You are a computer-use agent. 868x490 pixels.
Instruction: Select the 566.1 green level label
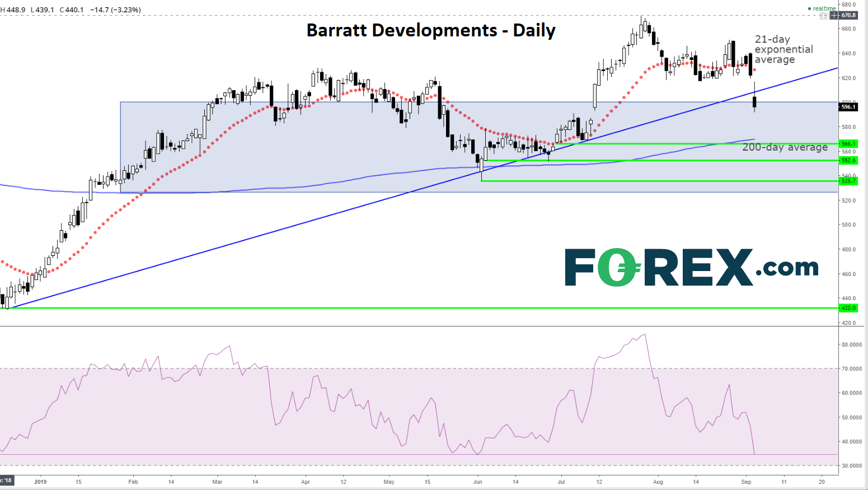pyautogui.click(x=848, y=144)
